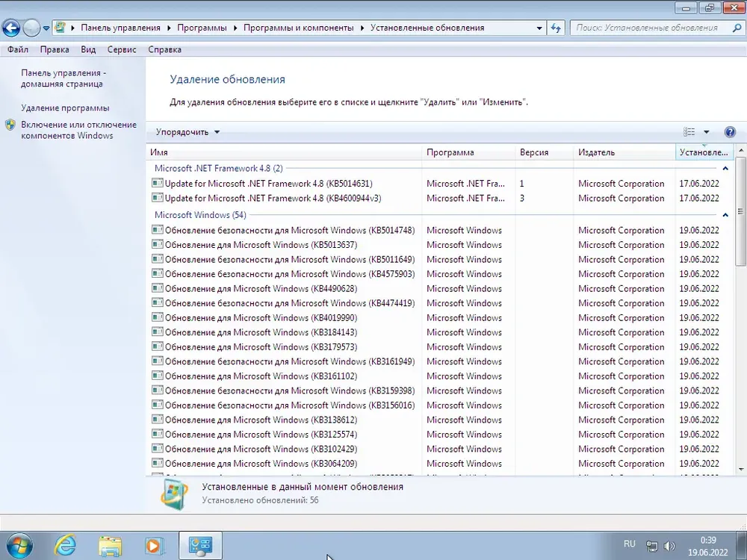This screenshot has width=747, height=560.
Task: Open dropdown arrow after Программы breadcrumb
Action: [235, 28]
